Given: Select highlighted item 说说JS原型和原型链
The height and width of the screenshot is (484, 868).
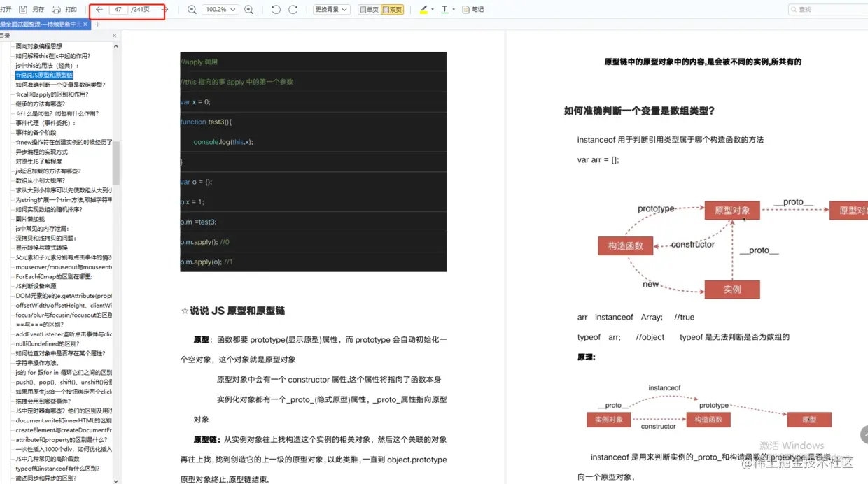Looking at the screenshot, I should (x=44, y=75).
